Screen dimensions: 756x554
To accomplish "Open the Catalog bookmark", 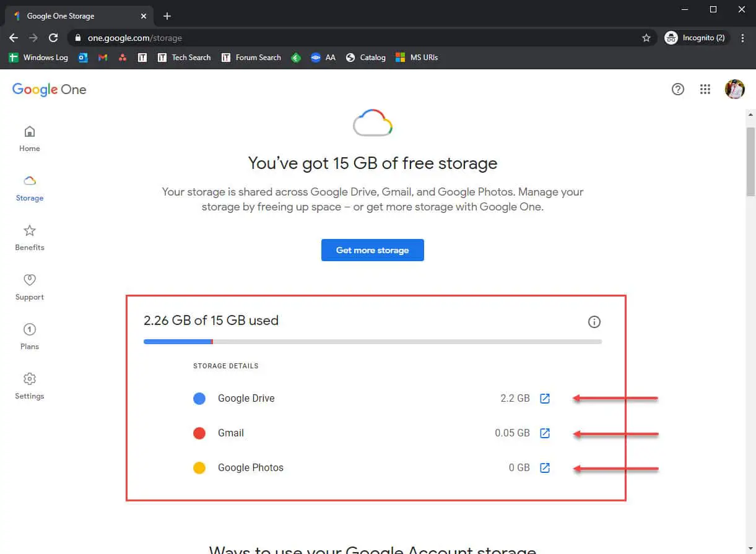I will click(365, 58).
